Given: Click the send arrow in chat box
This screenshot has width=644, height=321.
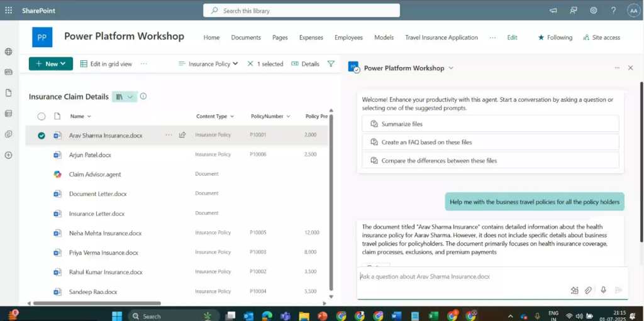Looking at the screenshot, I should tap(619, 290).
